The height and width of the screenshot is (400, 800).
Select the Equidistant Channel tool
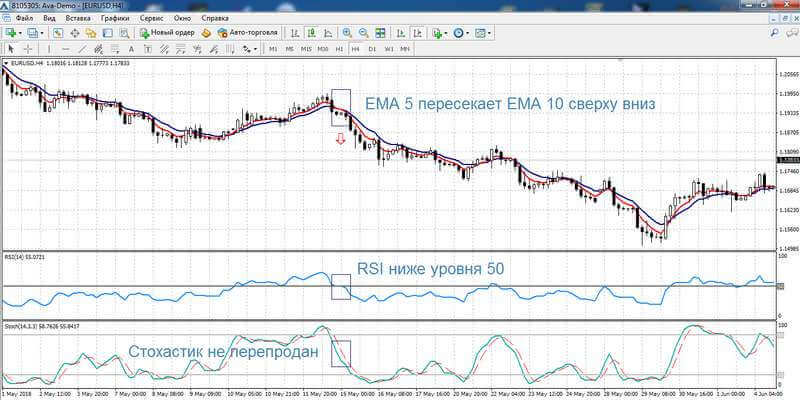[98, 49]
